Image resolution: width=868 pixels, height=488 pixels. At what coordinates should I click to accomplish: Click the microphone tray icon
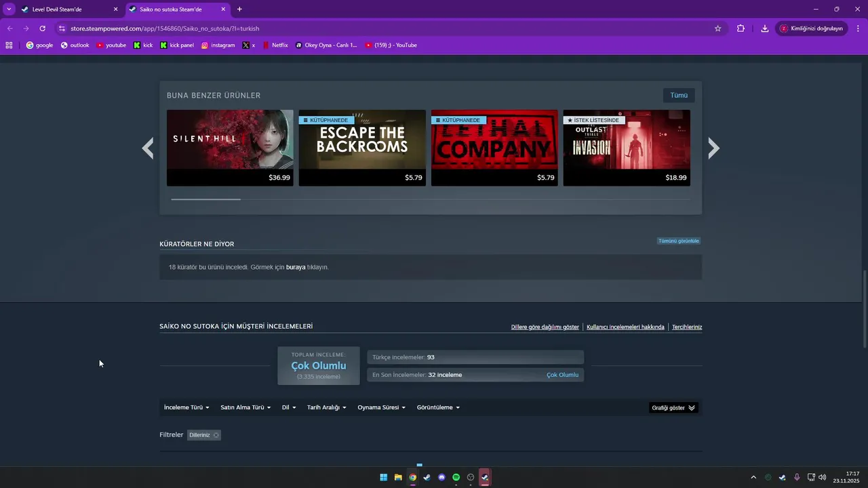click(797, 477)
